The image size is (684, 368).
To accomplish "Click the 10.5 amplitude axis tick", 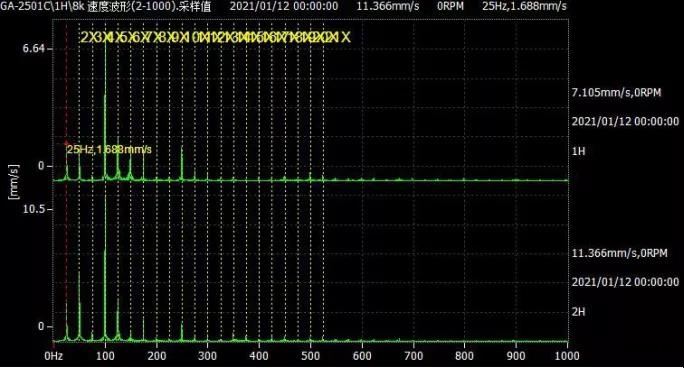I will coord(34,209).
